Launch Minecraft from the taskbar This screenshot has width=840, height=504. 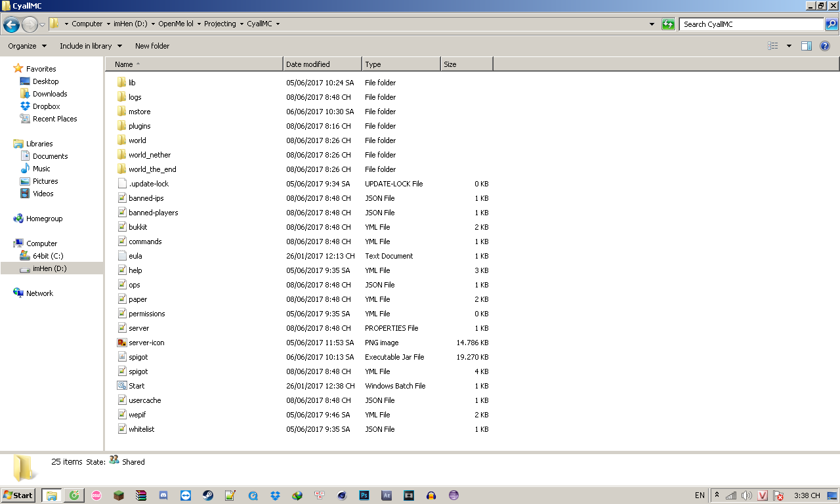[x=119, y=495]
